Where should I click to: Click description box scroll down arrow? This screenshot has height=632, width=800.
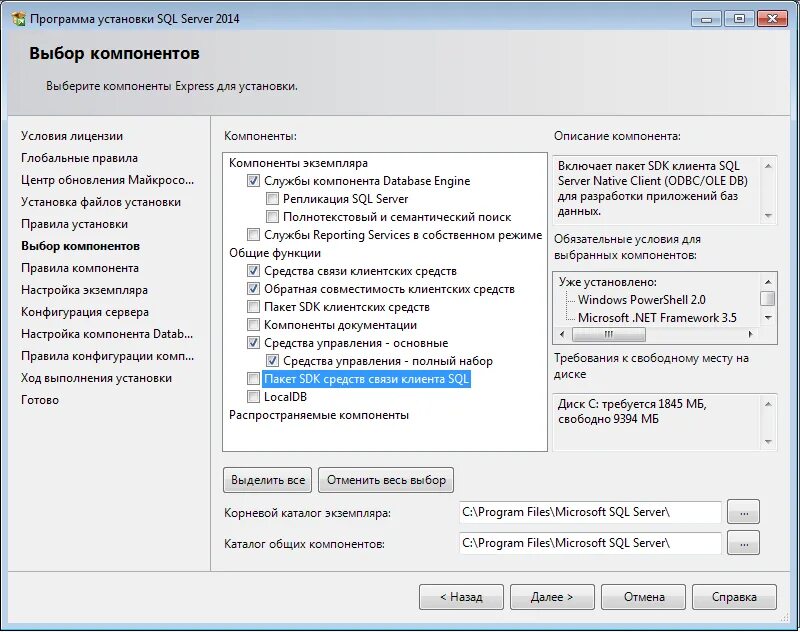point(768,216)
